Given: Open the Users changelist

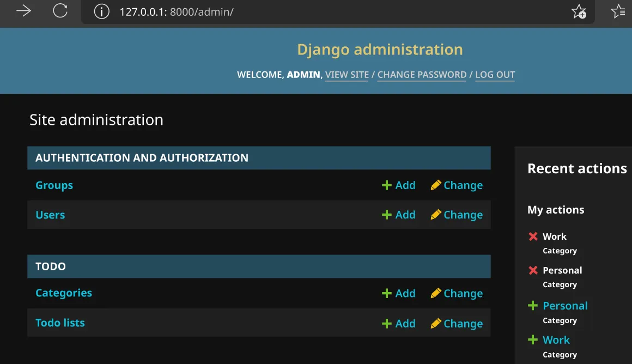Looking at the screenshot, I should [50, 215].
